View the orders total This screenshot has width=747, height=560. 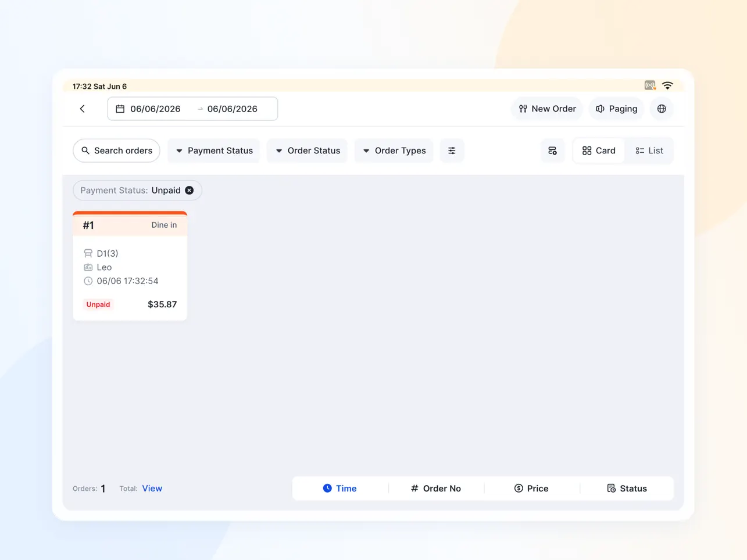pyautogui.click(x=152, y=489)
